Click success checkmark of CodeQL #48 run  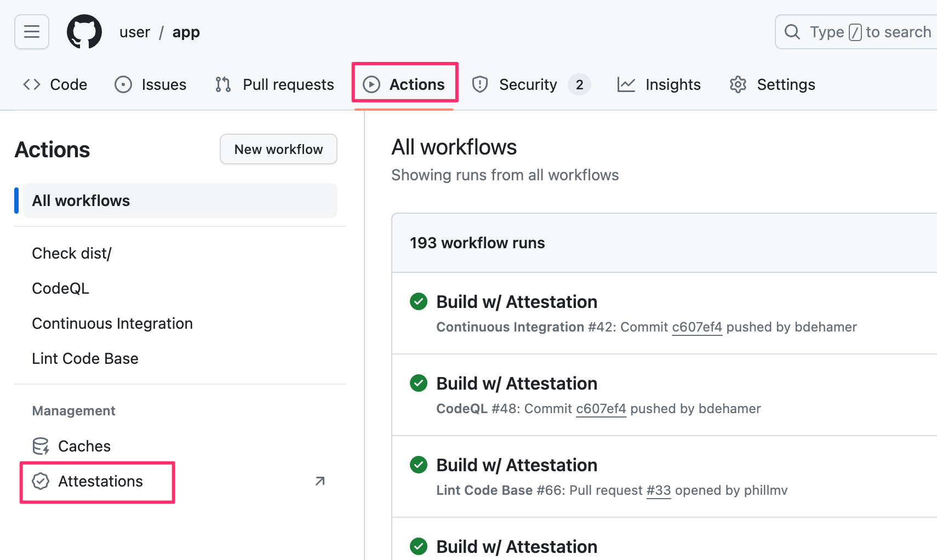[419, 383]
